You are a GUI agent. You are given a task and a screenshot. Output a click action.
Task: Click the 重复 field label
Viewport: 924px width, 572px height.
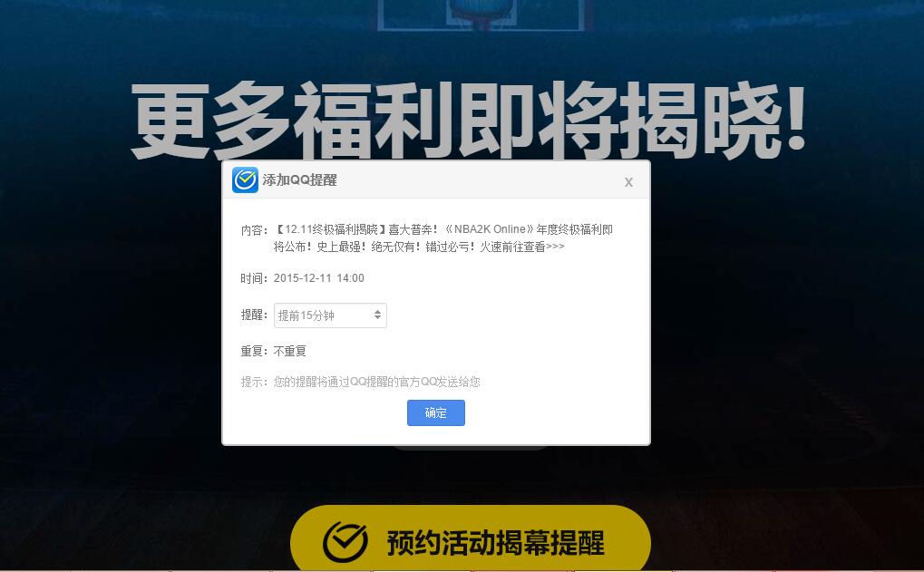coord(255,352)
